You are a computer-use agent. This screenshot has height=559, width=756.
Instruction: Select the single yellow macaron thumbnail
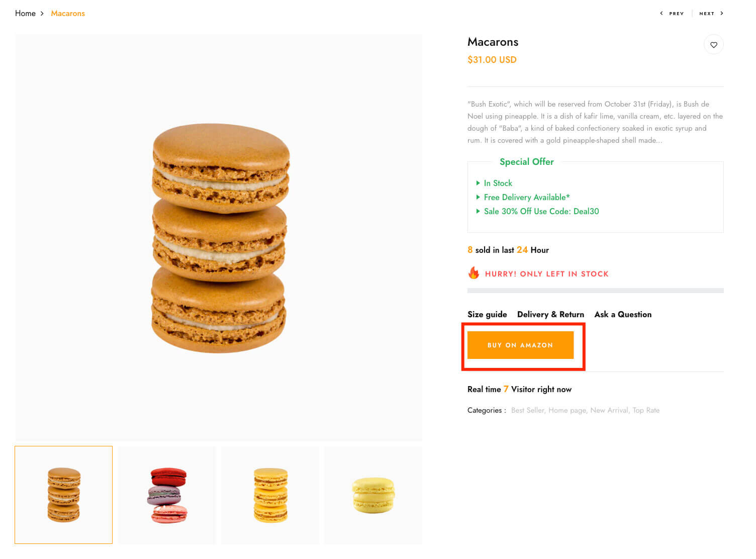point(373,495)
